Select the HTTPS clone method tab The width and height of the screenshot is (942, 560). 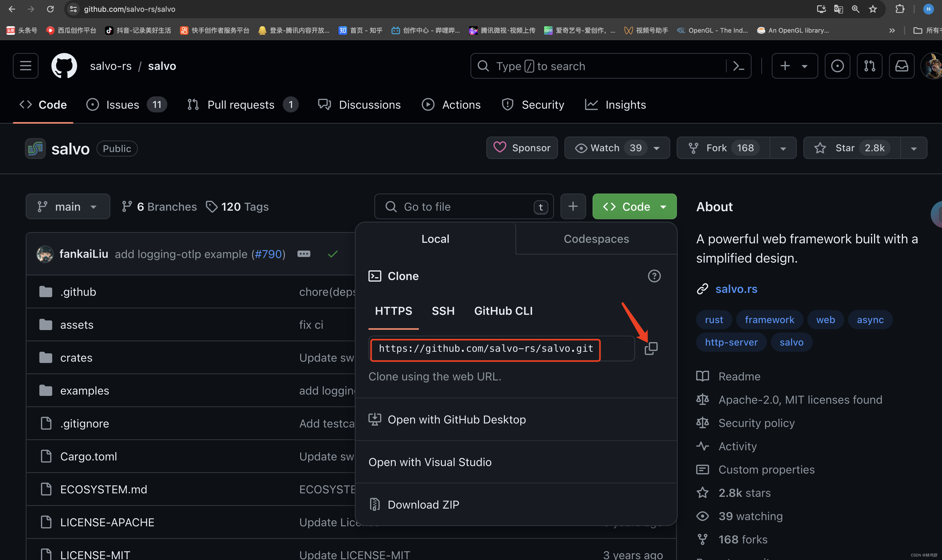coord(393,311)
